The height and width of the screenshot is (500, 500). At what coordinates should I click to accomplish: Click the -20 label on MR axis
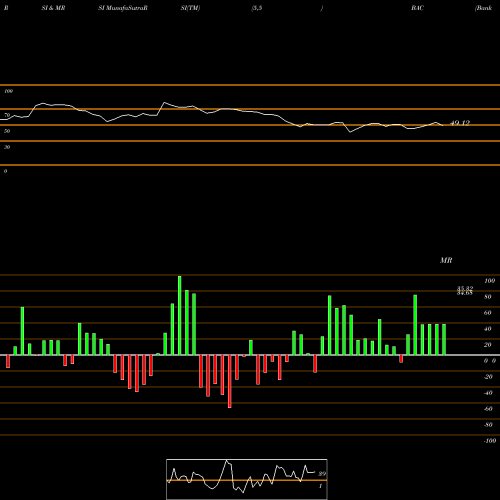click(x=488, y=377)
